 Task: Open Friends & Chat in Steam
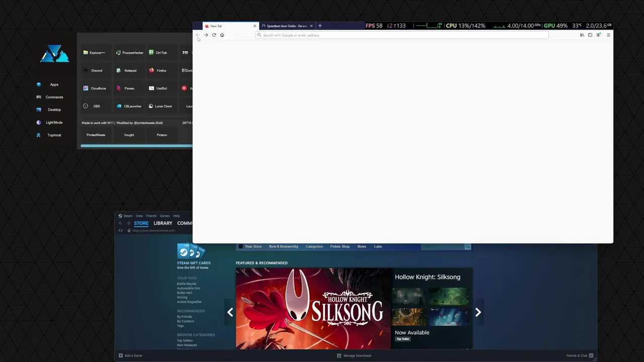click(x=580, y=355)
